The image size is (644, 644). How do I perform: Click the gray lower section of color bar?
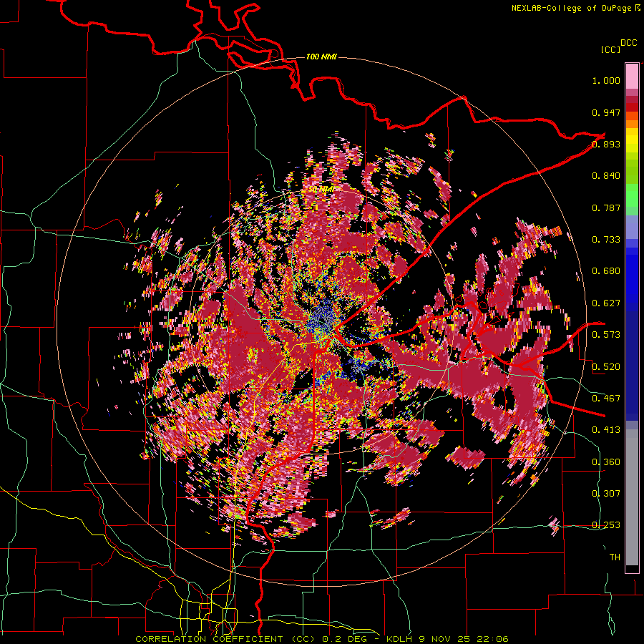point(632,497)
